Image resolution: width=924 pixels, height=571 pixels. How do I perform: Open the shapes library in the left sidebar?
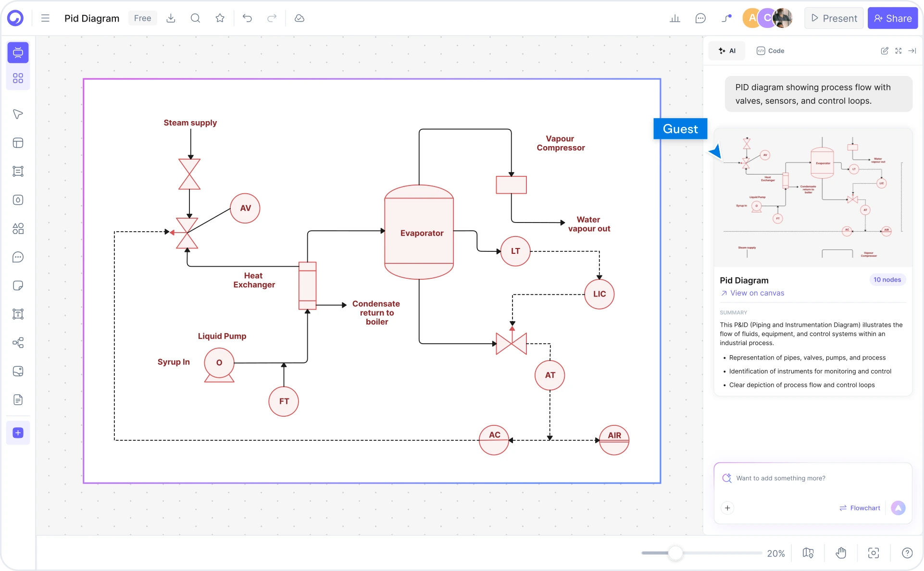click(x=18, y=229)
